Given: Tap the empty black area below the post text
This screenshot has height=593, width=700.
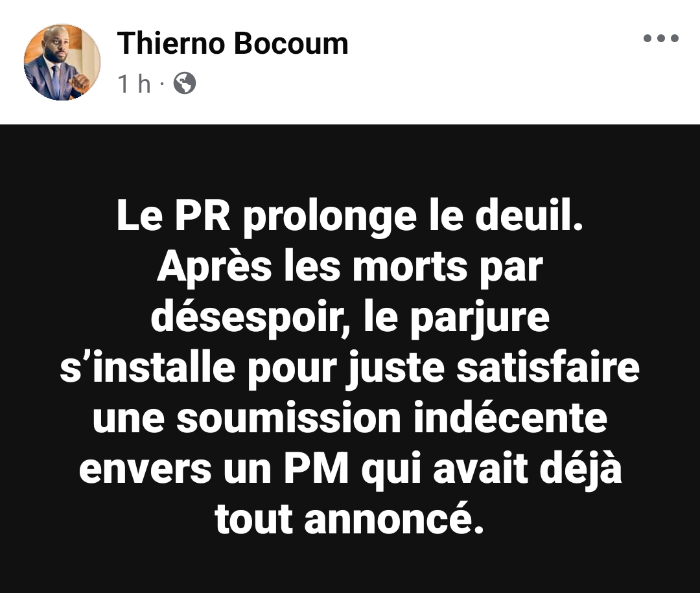Looking at the screenshot, I should click(x=350, y=566).
